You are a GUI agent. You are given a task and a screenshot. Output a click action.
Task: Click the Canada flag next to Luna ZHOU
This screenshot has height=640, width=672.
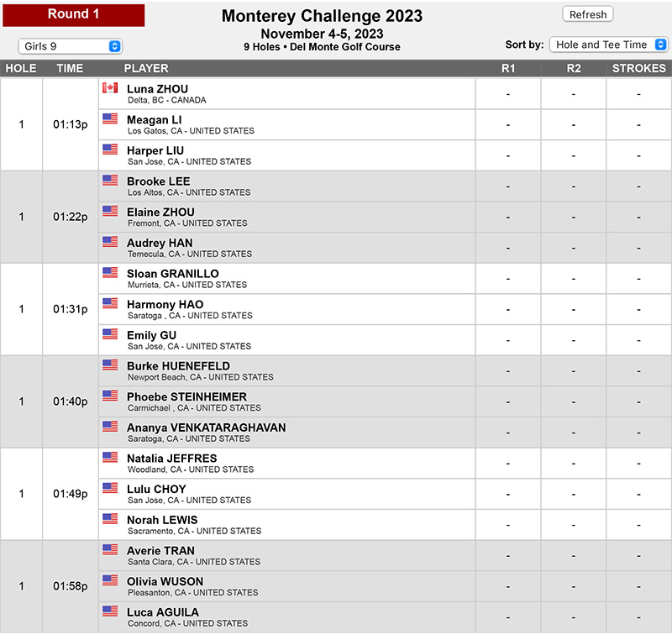[x=110, y=88]
